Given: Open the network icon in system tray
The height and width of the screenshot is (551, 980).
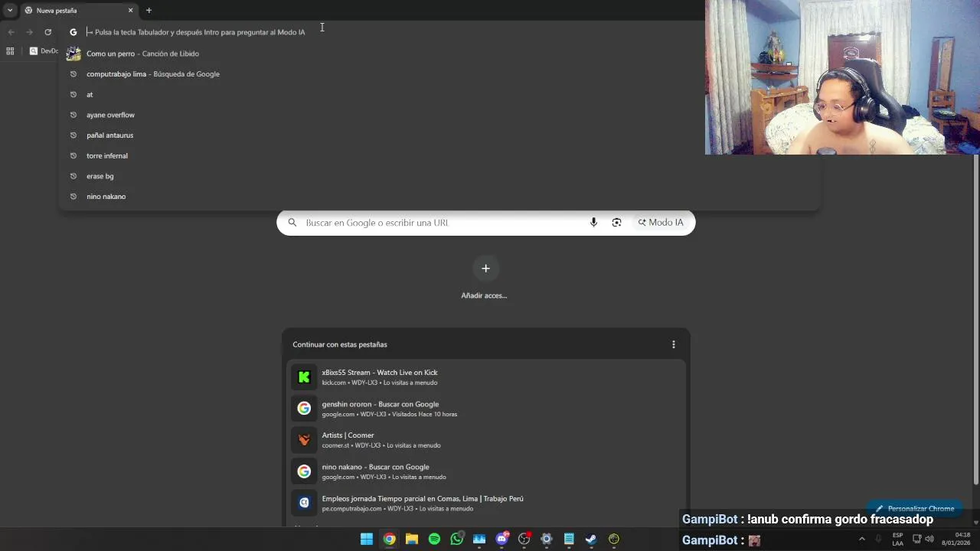Looking at the screenshot, I should [916, 539].
